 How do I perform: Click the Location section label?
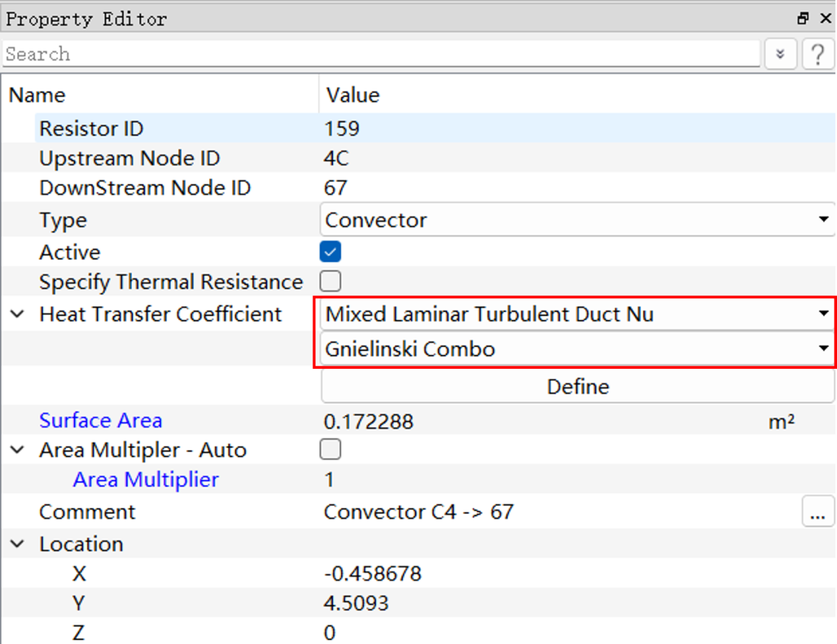(x=81, y=543)
